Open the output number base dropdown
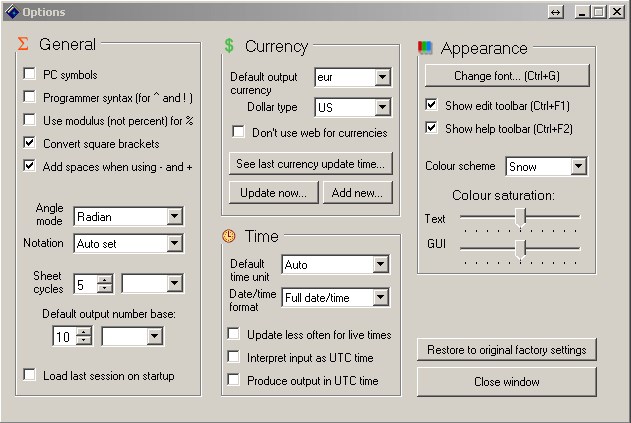The height and width of the screenshot is (423, 631). click(154, 336)
